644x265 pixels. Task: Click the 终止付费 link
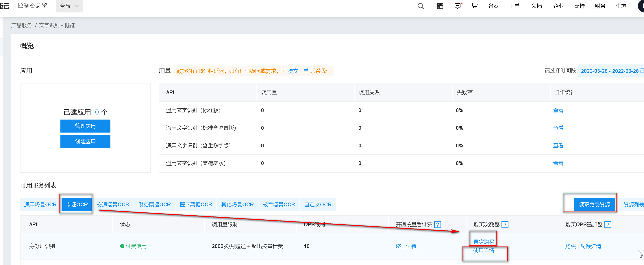(406, 246)
